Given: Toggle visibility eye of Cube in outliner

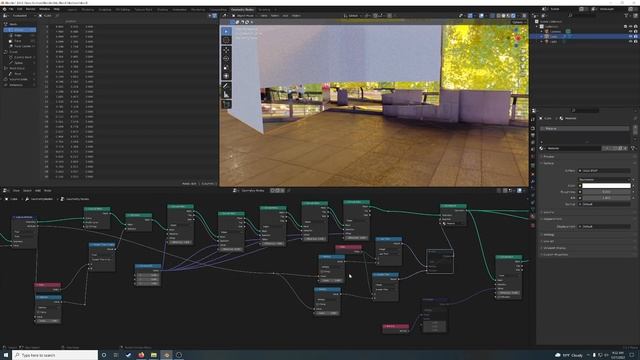Looking at the screenshot, I should coord(631,36).
